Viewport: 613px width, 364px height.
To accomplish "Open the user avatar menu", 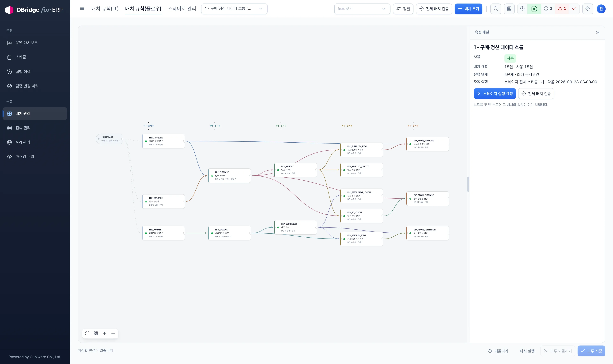I will tap(601, 9).
